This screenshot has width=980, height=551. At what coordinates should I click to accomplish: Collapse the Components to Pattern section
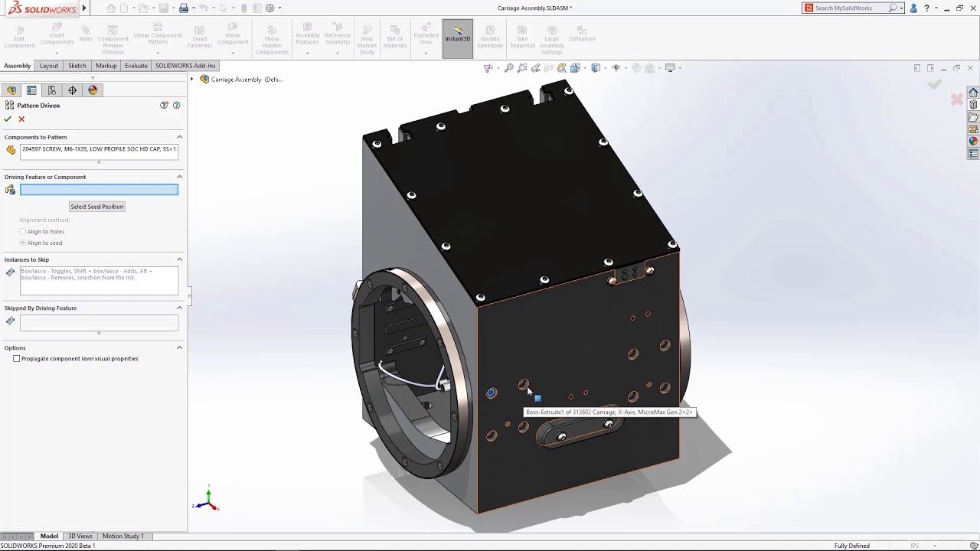[x=179, y=137]
